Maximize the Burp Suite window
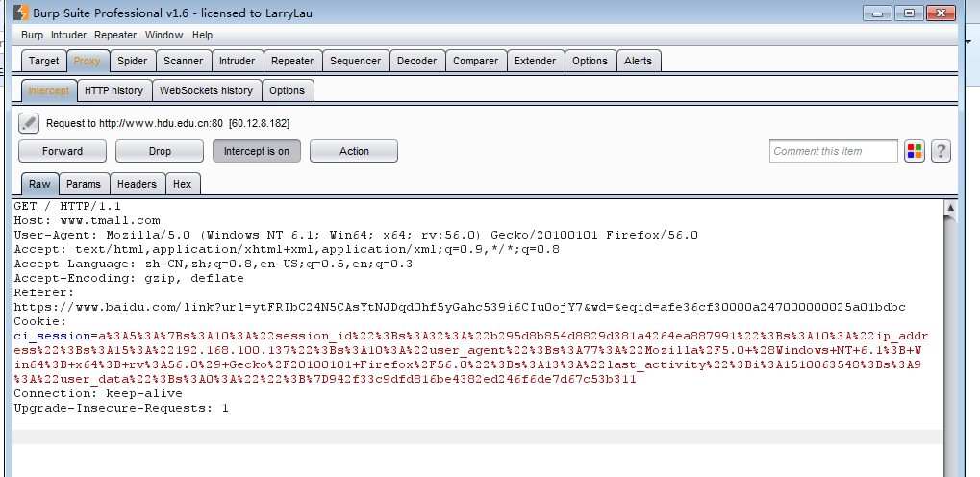 click(x=910, y=13)
